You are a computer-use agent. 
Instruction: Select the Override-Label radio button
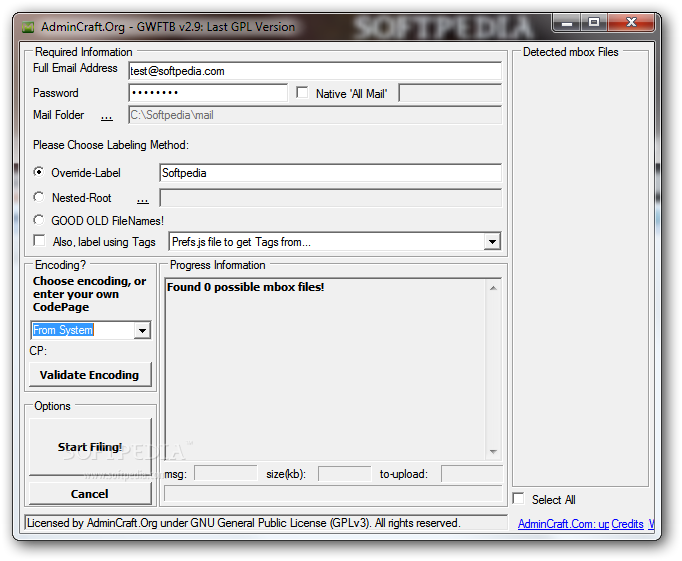click(39, 172)
